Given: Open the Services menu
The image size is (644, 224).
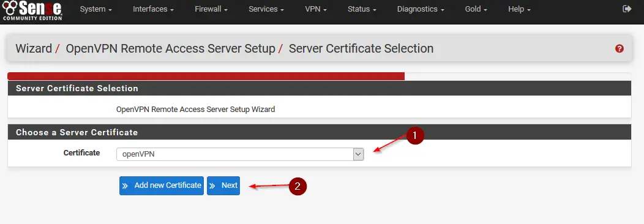Looking at the screenshot, I should 266,9.
